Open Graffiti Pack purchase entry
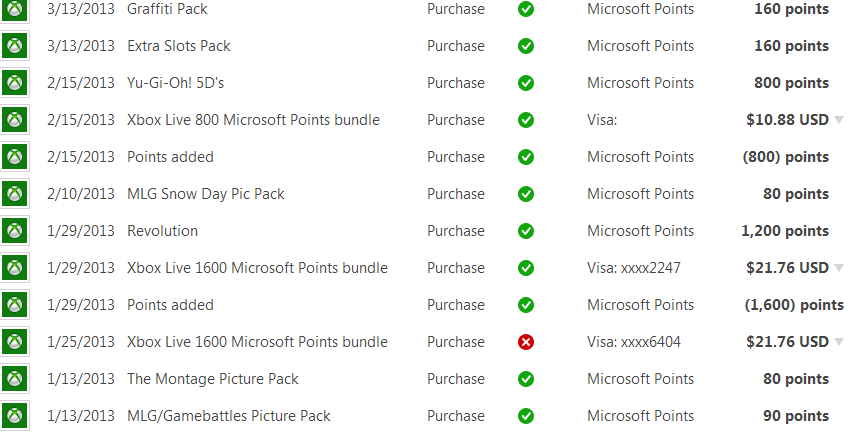This screenshot has height=433, width=853. (x=167, y=9)
